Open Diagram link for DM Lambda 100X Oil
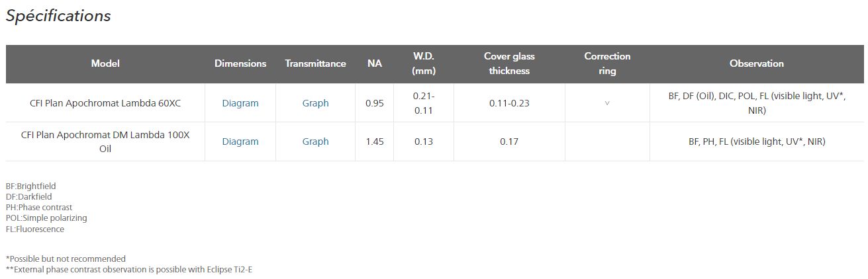 tap(240, 141)
